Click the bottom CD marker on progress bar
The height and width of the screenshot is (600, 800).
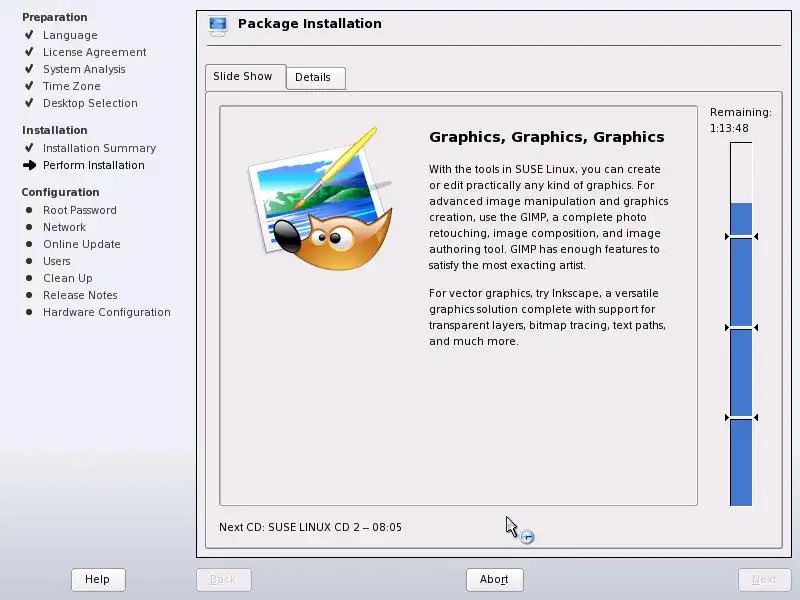click(x=741, y=418)
